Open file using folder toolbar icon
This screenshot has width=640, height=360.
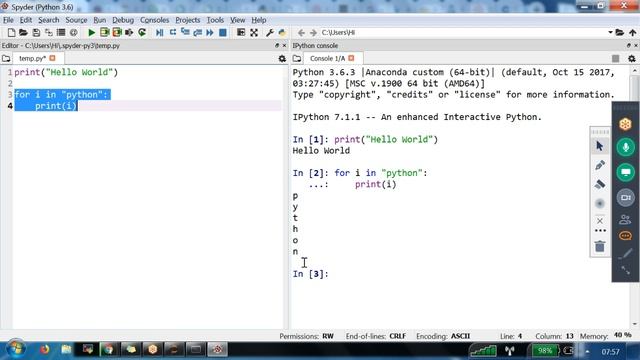pos(23,33)
